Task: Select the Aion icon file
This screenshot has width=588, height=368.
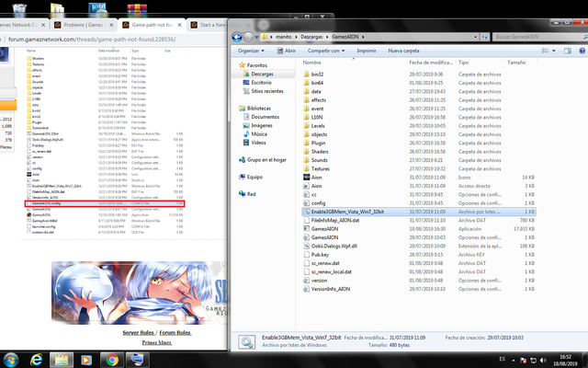Action: [x=316, y=178]
